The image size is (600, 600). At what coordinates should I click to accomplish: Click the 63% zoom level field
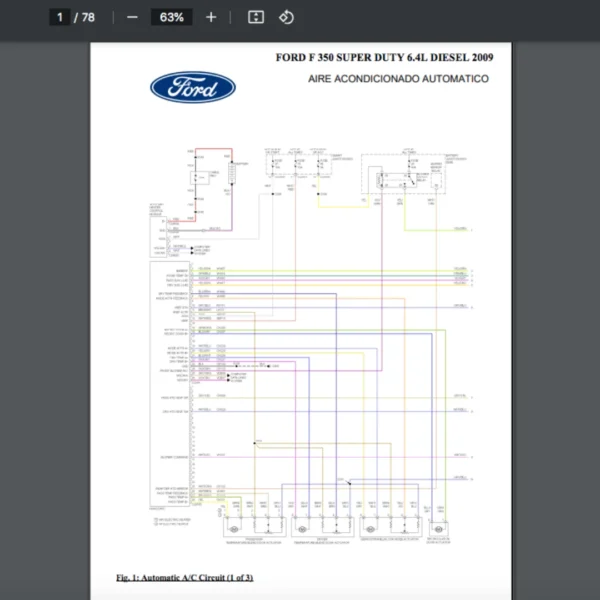(x=171, y=17)
